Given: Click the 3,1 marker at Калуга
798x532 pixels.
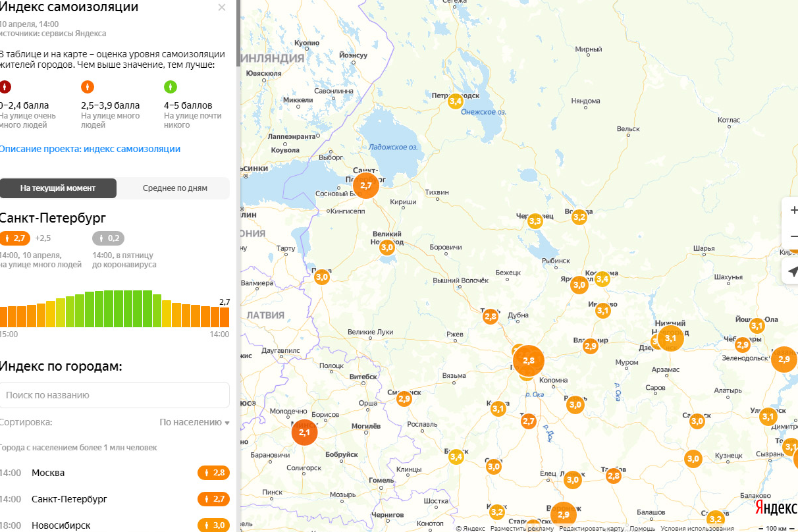Looking at the screenshot, I should [x=498, y=409].
